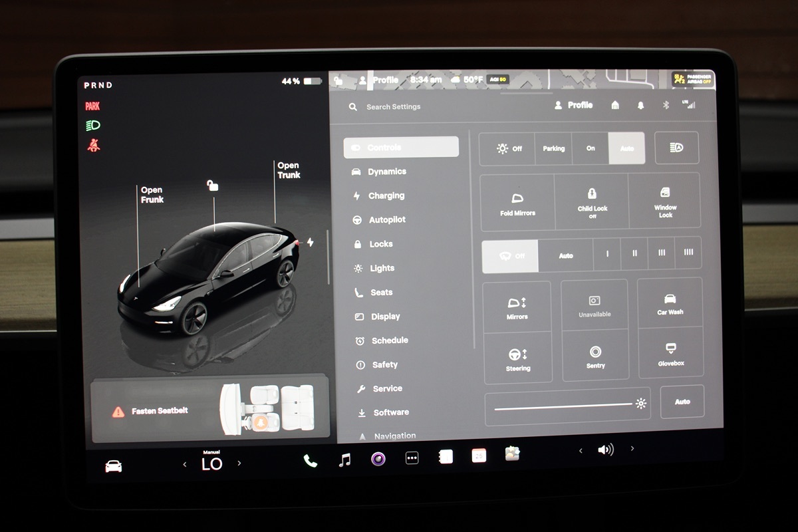Screen dimensions: 798x532
Task: Open the more apps ellipsis icon
Action: [x=412, y=458]
